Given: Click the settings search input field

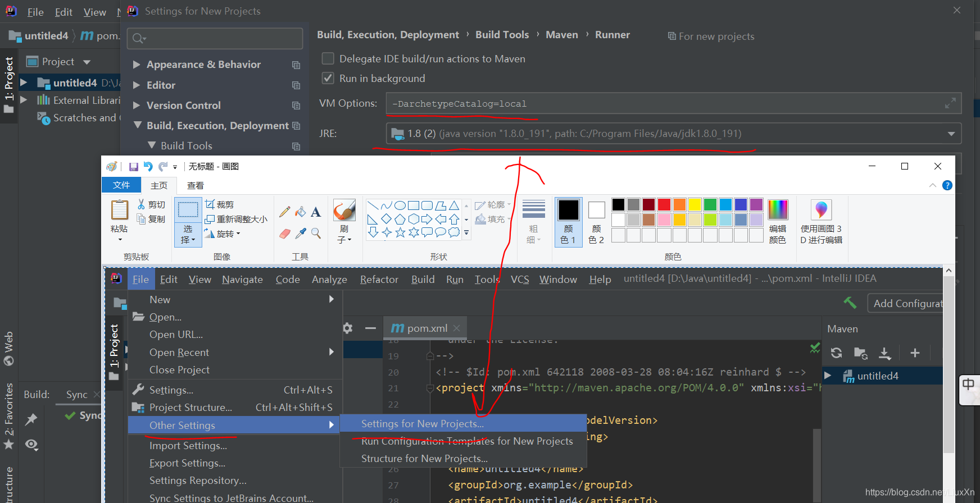Looking at the screenshot, I should pyautogui.click(x=215, y=38).
